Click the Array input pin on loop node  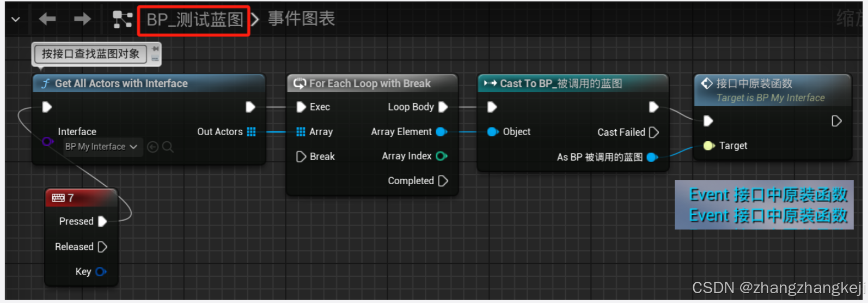[301, 131]
